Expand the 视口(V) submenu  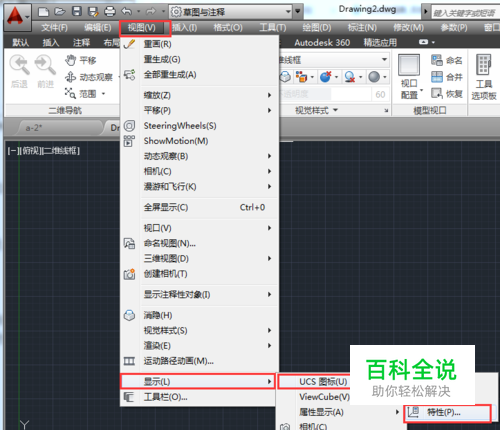209,228
